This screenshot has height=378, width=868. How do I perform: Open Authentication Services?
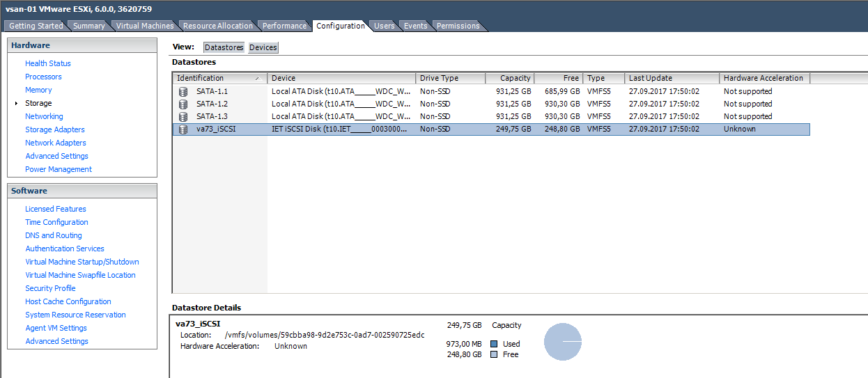point(65,249)
